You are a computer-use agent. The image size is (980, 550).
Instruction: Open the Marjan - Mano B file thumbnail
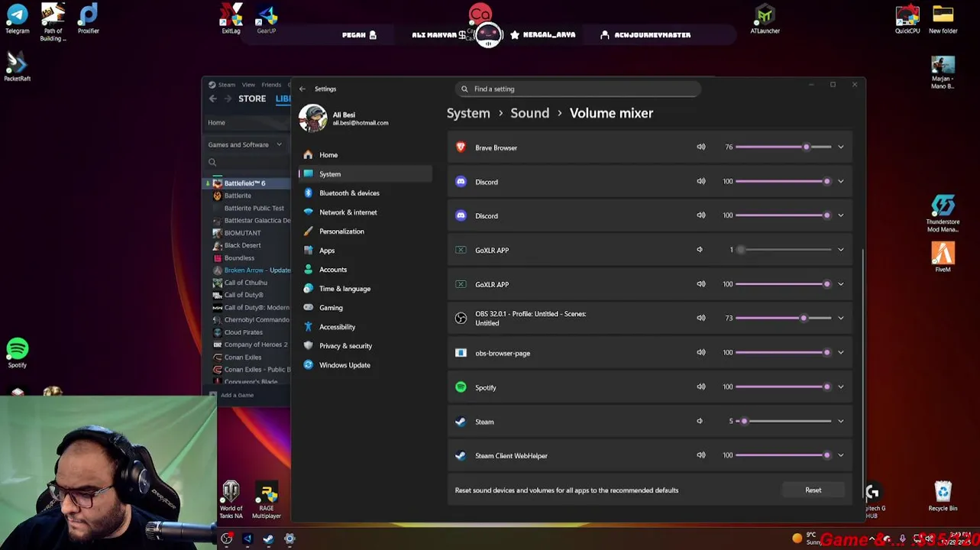click(x=943, y=73)
